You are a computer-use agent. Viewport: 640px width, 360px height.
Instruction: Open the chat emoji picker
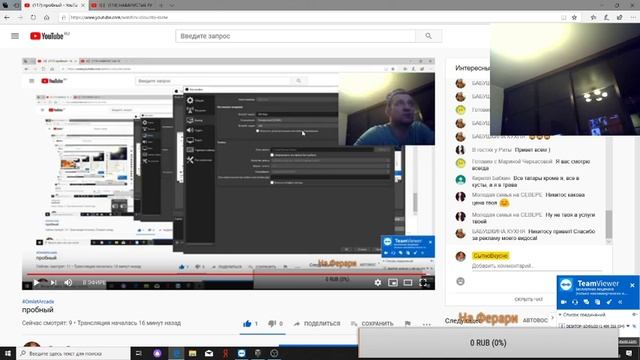[460, 281]
